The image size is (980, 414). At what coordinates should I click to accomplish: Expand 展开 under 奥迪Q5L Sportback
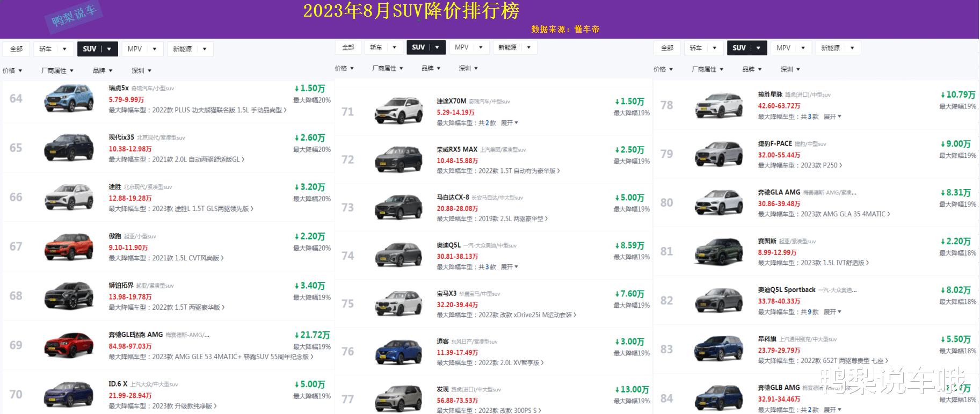tap(832, 312)
